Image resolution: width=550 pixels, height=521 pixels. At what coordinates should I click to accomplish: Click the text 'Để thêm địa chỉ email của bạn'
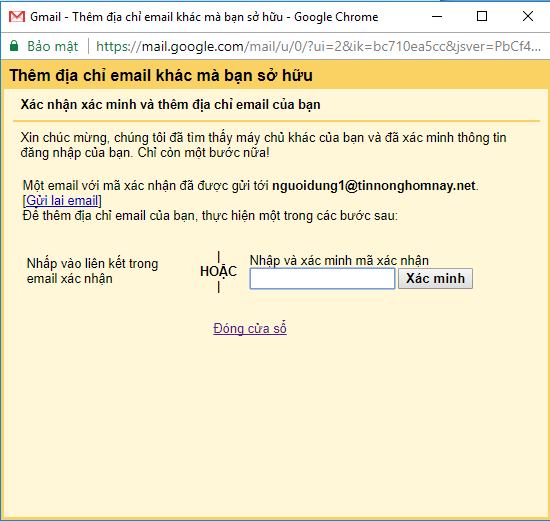[x=108, y=216]
